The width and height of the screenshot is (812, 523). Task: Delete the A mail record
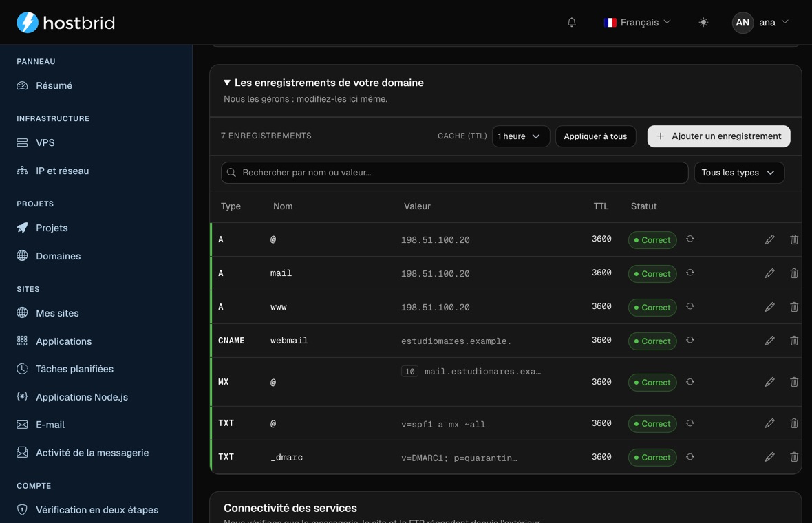(794, 273)
